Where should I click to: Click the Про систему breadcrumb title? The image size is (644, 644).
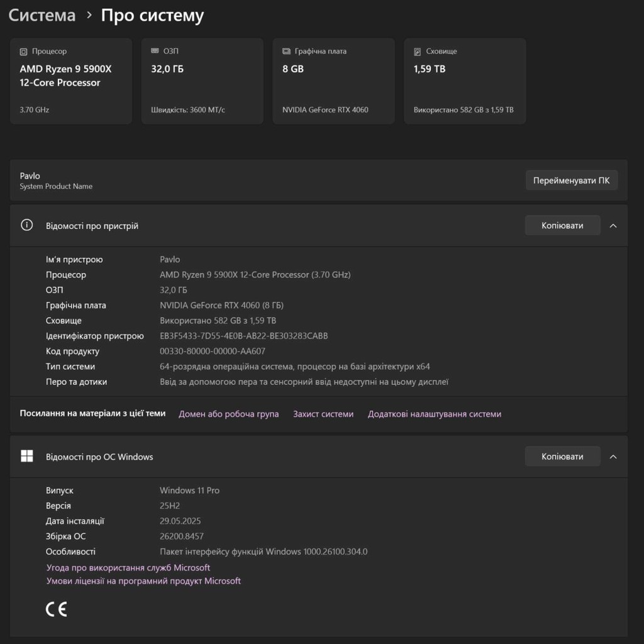(152, 16)
